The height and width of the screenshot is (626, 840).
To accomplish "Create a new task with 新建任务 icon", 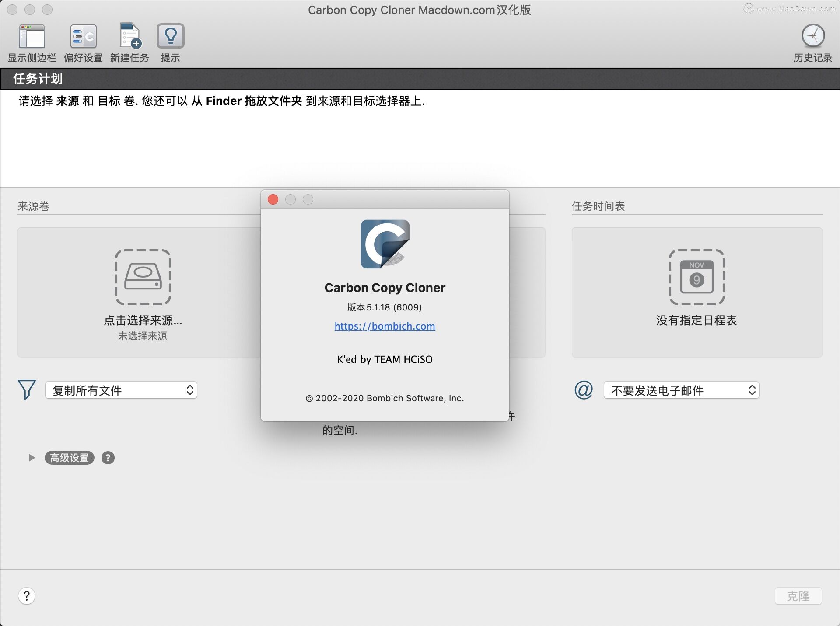I will pos(130,36).
